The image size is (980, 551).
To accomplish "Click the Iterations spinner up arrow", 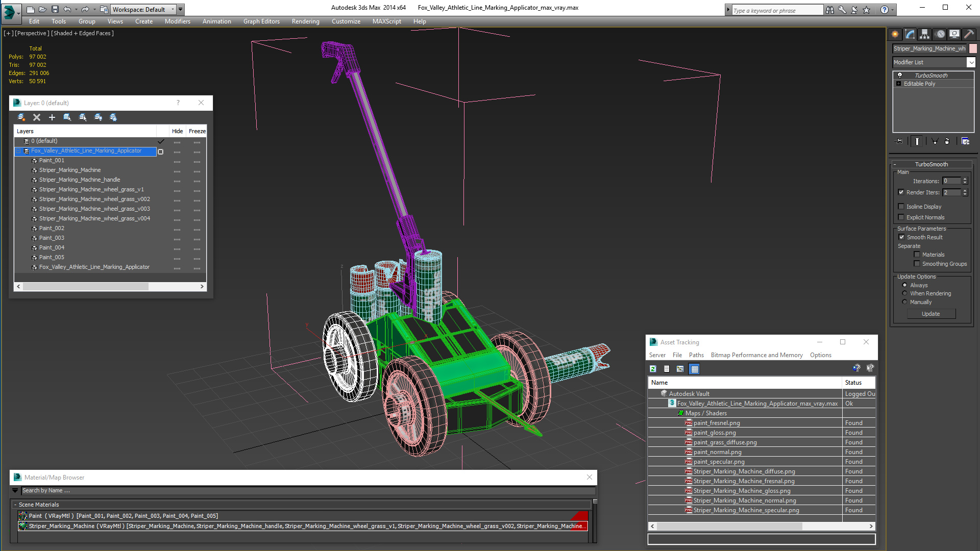I will pos(965,179).
